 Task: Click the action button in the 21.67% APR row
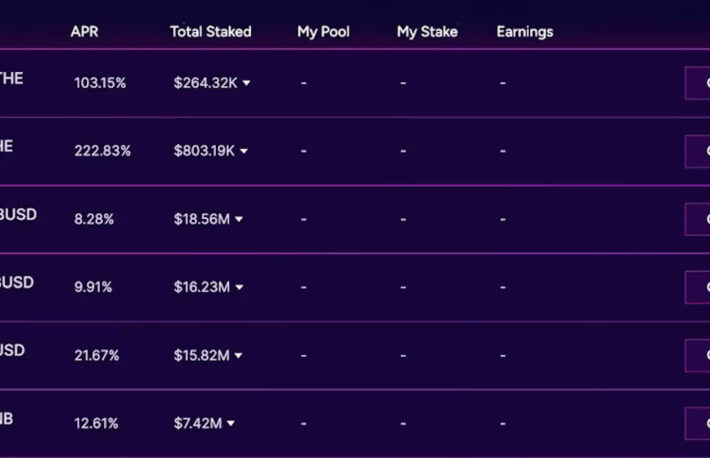click(x=697, y=356)
